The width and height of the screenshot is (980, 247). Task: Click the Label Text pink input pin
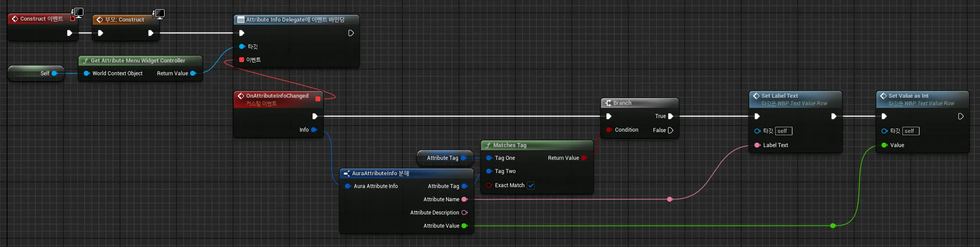click(x=757, y=145)
